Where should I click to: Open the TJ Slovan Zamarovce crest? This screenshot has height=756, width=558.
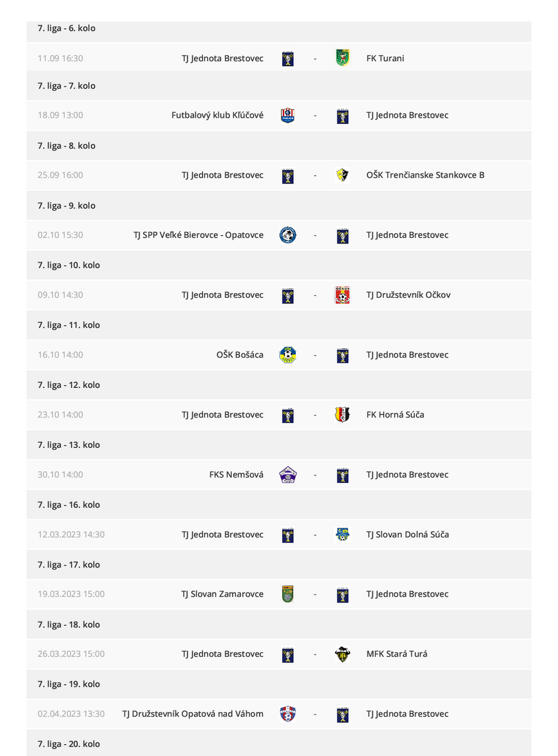point(288,594)
